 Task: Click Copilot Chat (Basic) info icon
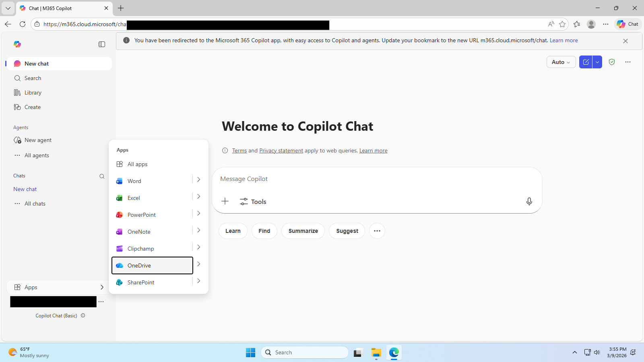(83, 316)
